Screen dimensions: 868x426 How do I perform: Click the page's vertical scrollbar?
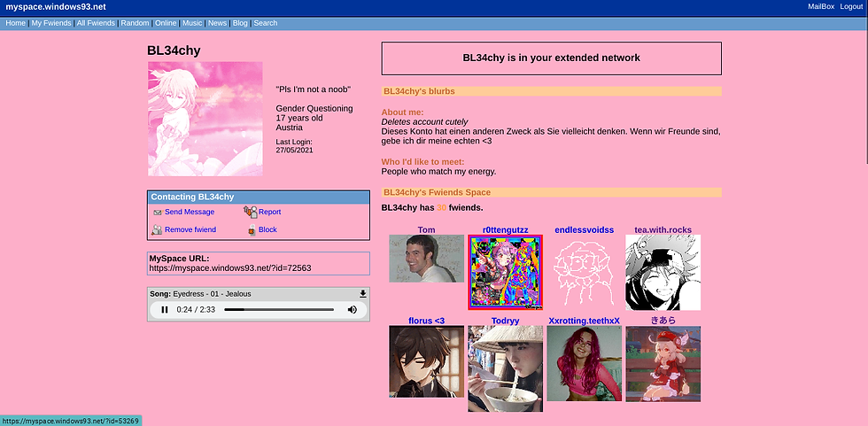(x=865, y=97)
